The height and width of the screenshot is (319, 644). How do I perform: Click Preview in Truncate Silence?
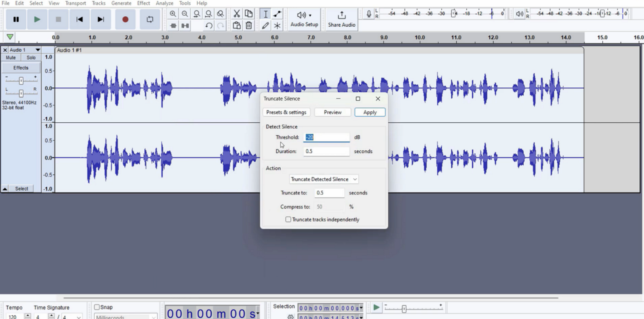[x=332, y=112]
